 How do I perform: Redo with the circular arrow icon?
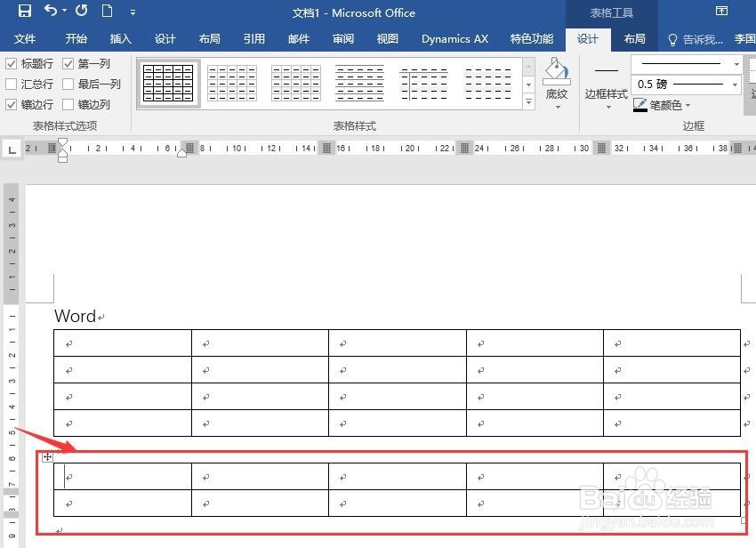click(x=82, y=10)
